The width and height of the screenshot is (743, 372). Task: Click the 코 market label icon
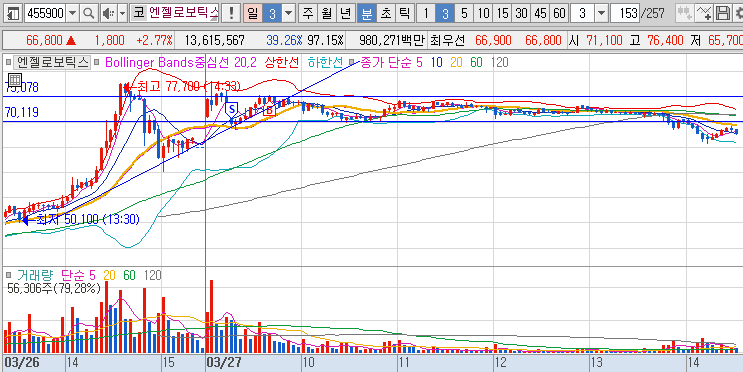coord(138,13)
